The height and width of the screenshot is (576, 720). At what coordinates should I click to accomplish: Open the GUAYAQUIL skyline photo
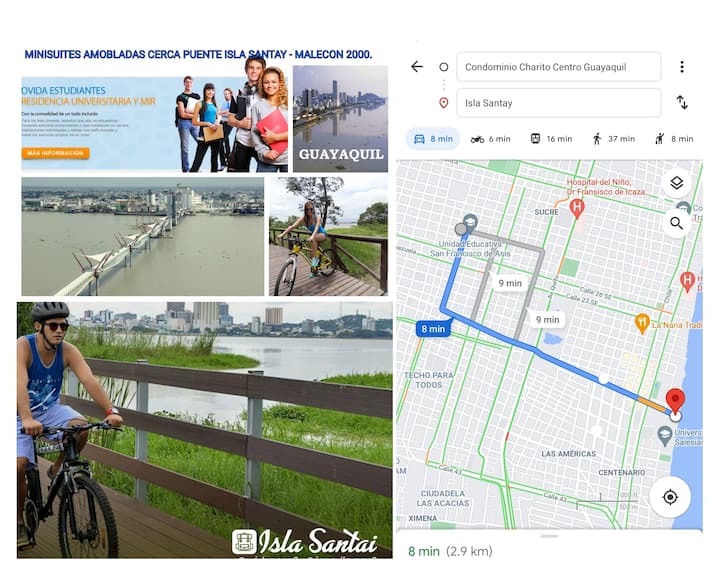[x=340, y=119]
